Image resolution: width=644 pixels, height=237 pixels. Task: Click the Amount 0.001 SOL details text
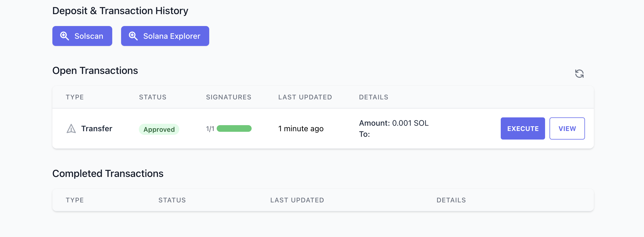[x=393, y=123]
